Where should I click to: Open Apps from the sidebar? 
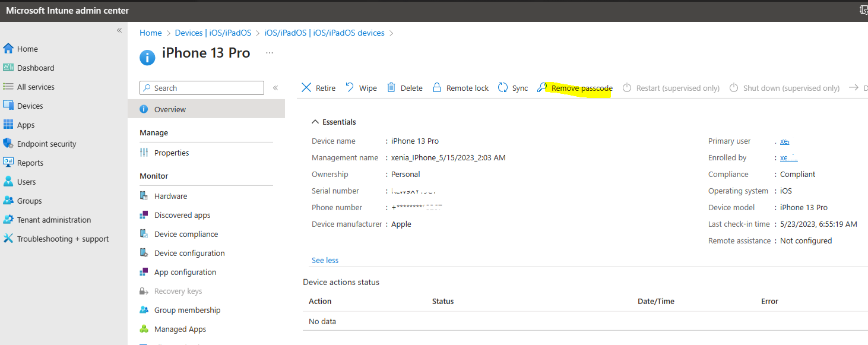click(26, 125)
